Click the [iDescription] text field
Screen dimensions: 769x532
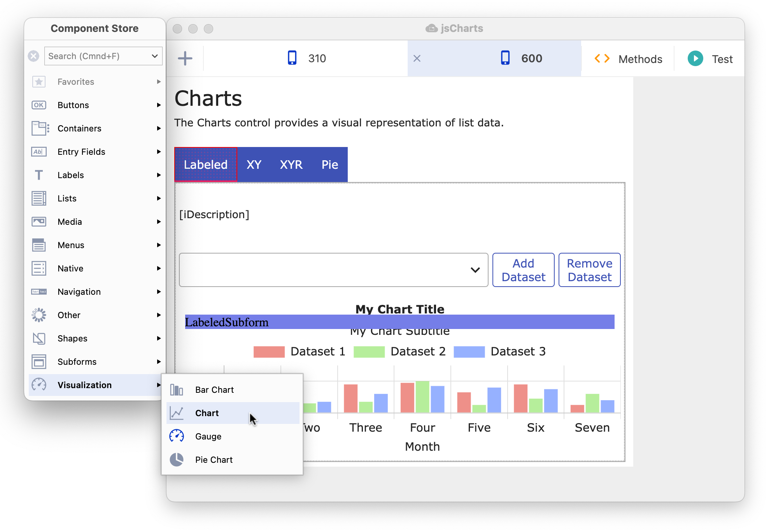214,214
